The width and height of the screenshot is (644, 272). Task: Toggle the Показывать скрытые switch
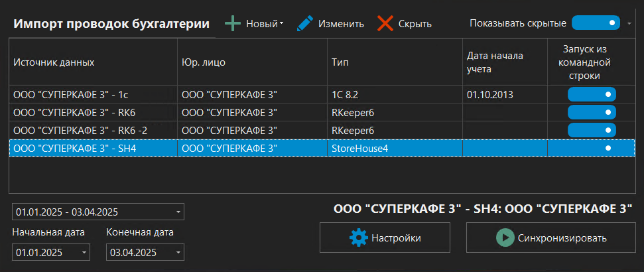coord(595,23)
